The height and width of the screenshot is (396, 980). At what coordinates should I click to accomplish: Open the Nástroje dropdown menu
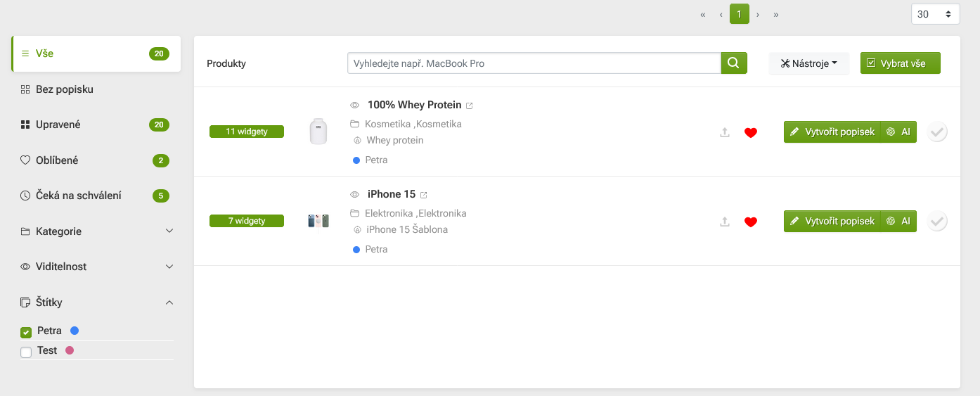(808, 63)
